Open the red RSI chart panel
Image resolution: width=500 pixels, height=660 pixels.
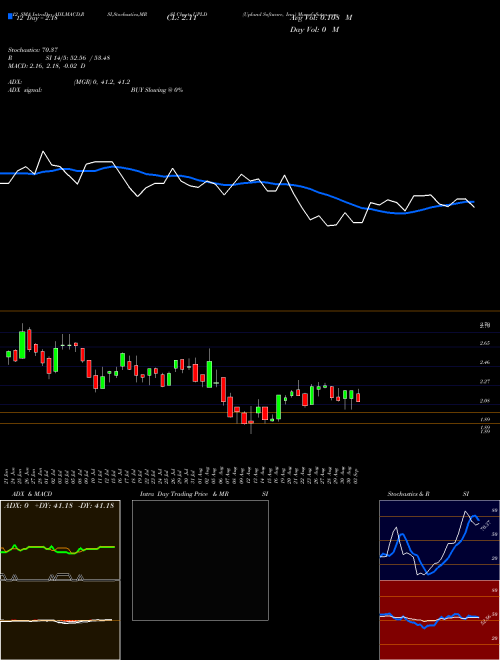coord(439,620)
